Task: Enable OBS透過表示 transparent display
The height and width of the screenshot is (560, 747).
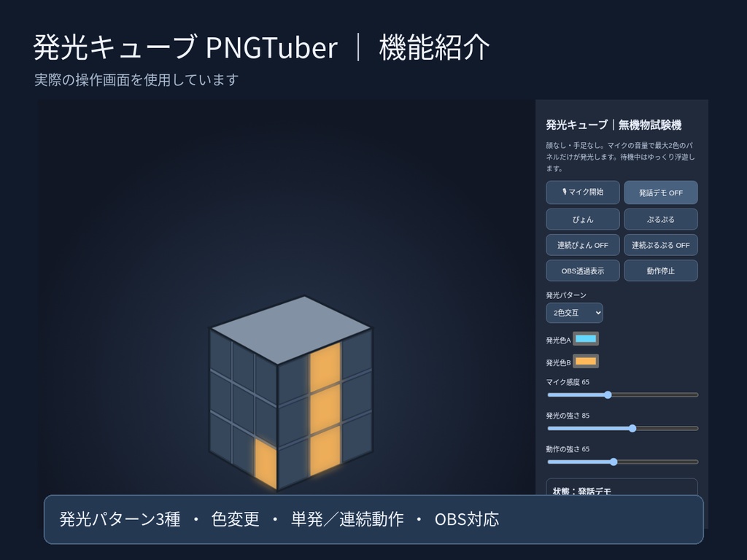Action: click(x=583, y=271)
